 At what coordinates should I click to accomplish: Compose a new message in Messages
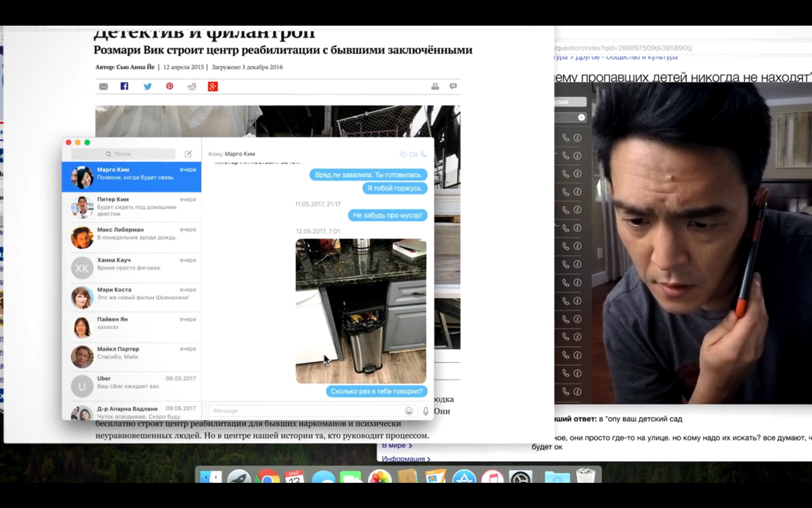point(188,154)
